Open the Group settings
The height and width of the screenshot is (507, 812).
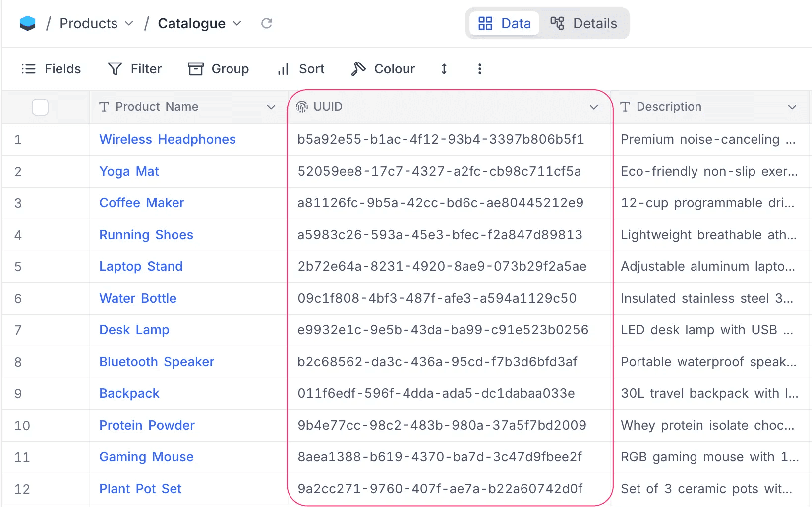pyautogui.click(x=219, y=69)
